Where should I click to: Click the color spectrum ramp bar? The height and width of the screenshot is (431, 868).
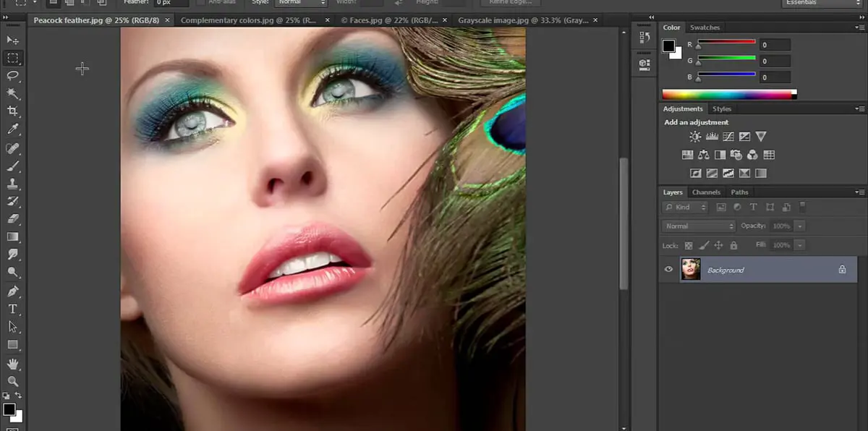coord(727,94)
